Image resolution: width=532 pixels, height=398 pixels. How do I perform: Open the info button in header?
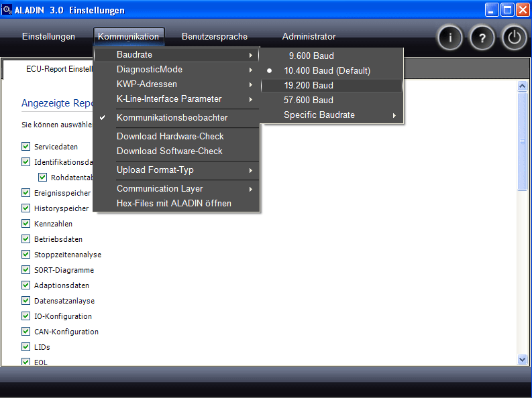pyautogui.click(x=450, y=38)
